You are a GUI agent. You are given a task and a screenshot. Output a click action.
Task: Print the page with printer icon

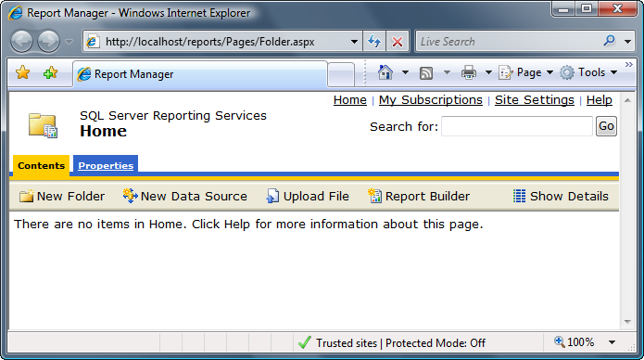pos(469,72)
